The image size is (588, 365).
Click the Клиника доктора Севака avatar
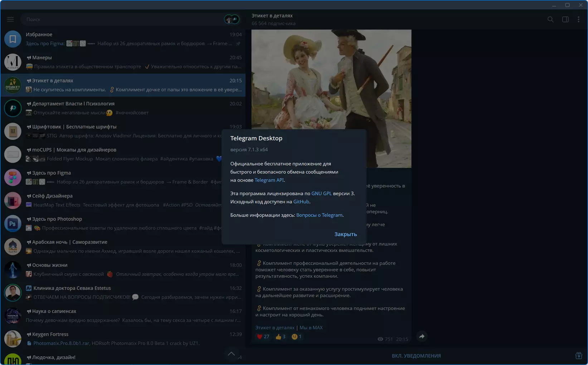pos(13,293)
